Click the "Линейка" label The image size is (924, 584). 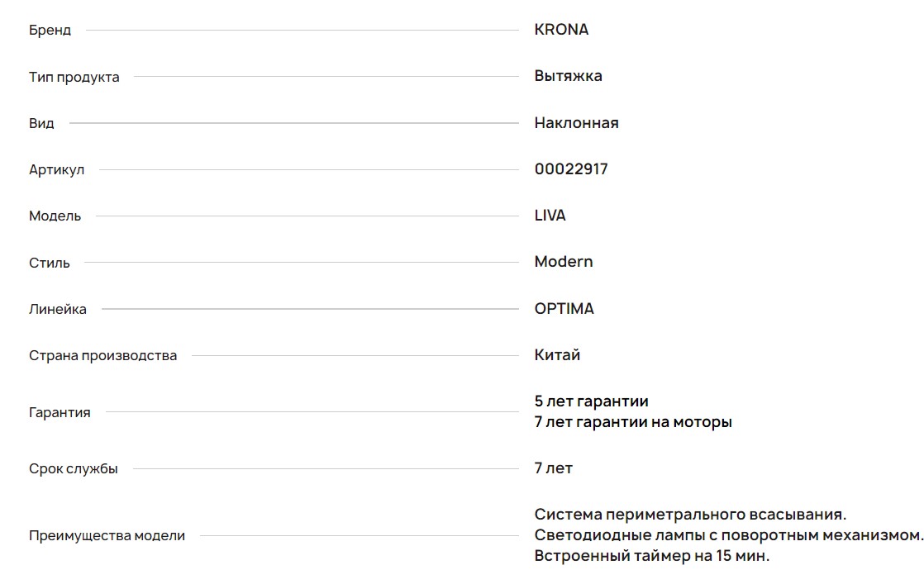click(x=57, y=309)
